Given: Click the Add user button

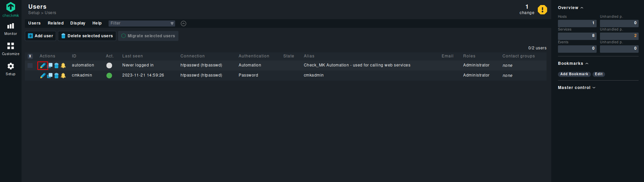Looking at the screenshot, I should 40,36.
